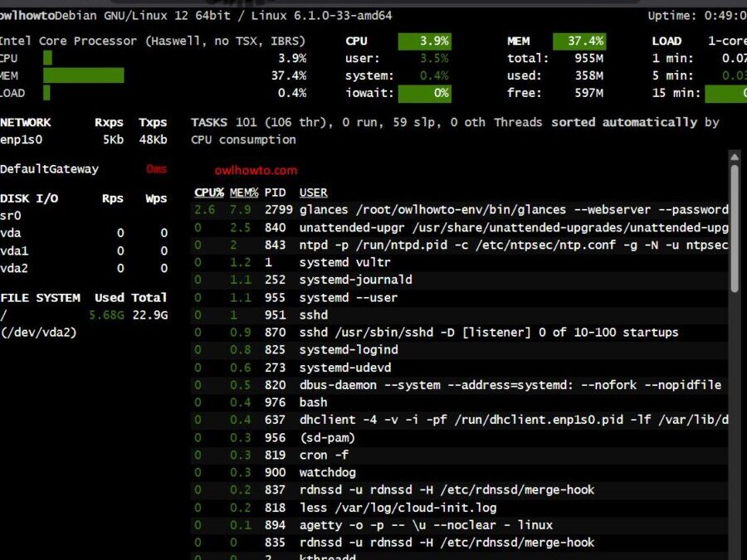Click the green CPU usage bar
This screenshot has width=747, height=560.
[x=47, y=58]
